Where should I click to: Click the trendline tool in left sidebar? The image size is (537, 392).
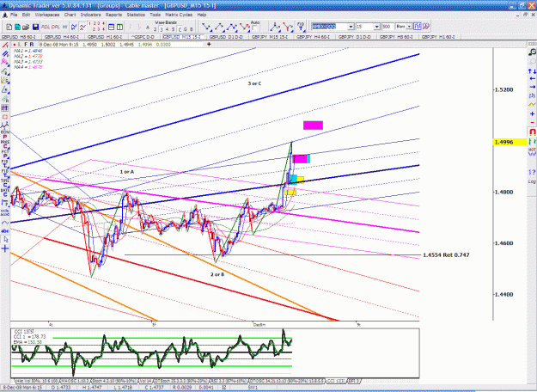pyautogui.click(x=5, y=45)
